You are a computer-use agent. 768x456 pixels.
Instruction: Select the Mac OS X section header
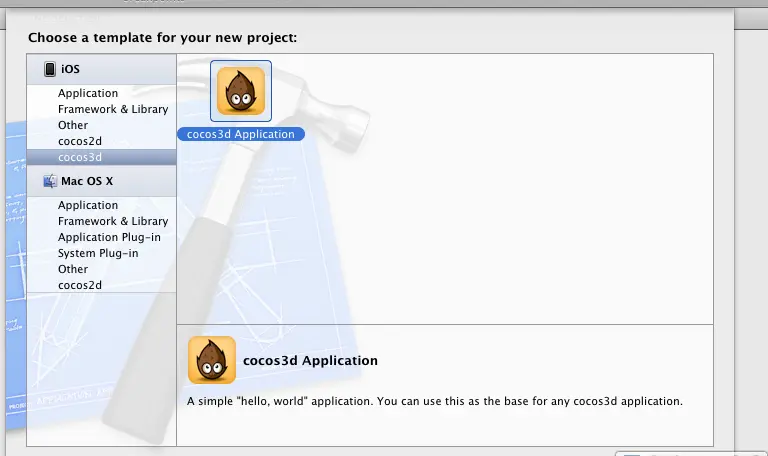tap(101, 181)
